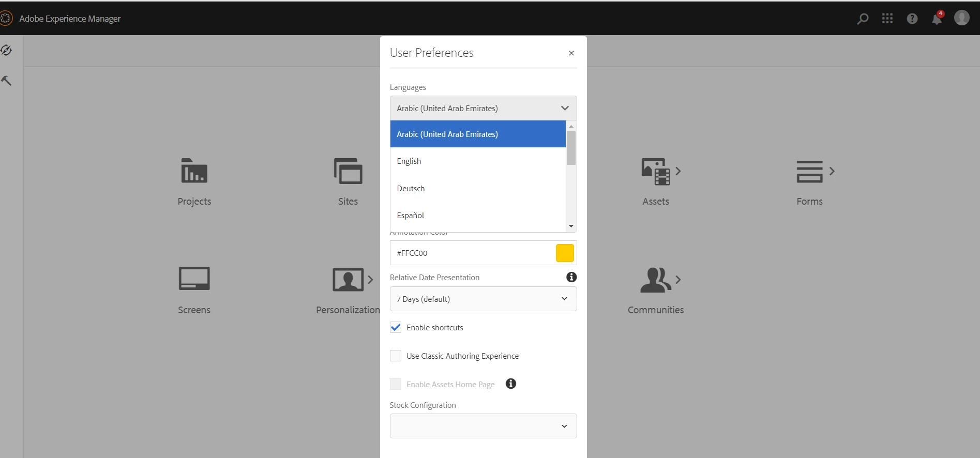Expand chevron next to Forms icon
This screenshot has width=980, height=458.
pyautogui.click(x=832, y=171)
